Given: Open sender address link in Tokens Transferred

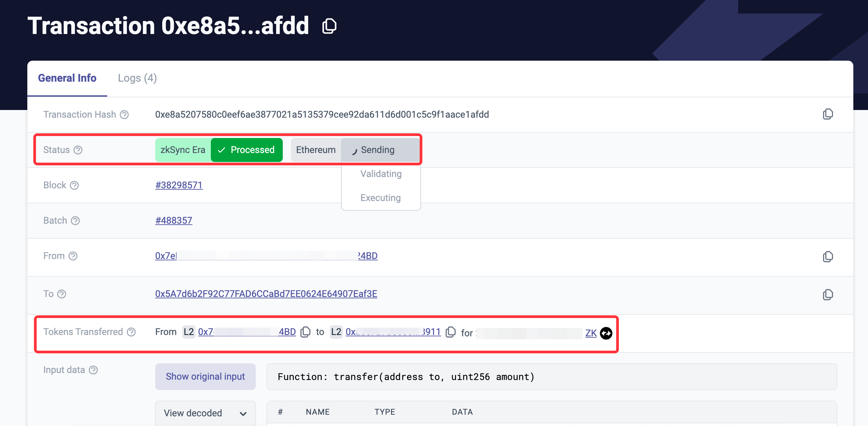Looking at the screenshot, I should (x=247, y=332).
